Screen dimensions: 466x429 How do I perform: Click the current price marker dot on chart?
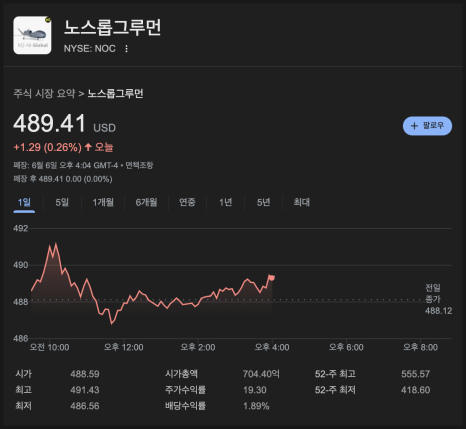coord(272,278)
